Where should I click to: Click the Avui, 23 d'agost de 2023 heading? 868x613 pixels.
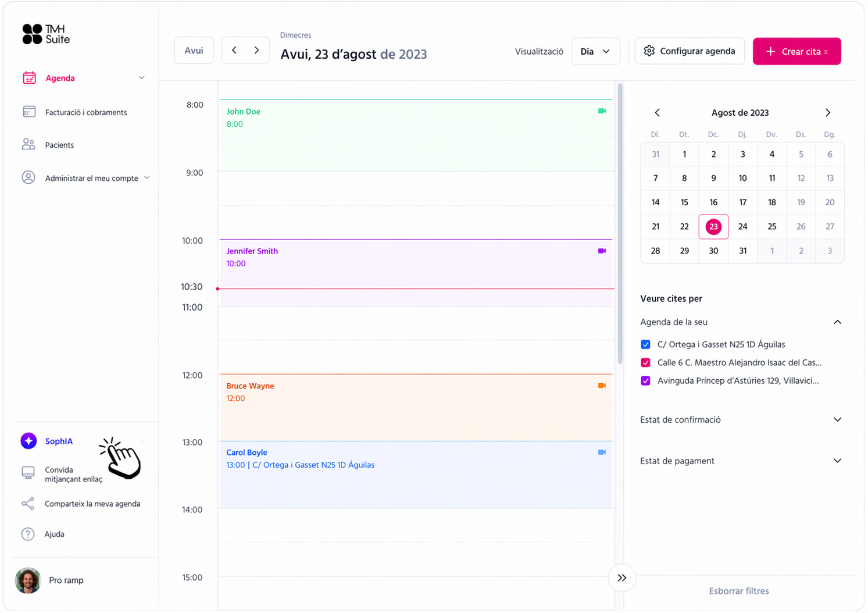[353, 54]
